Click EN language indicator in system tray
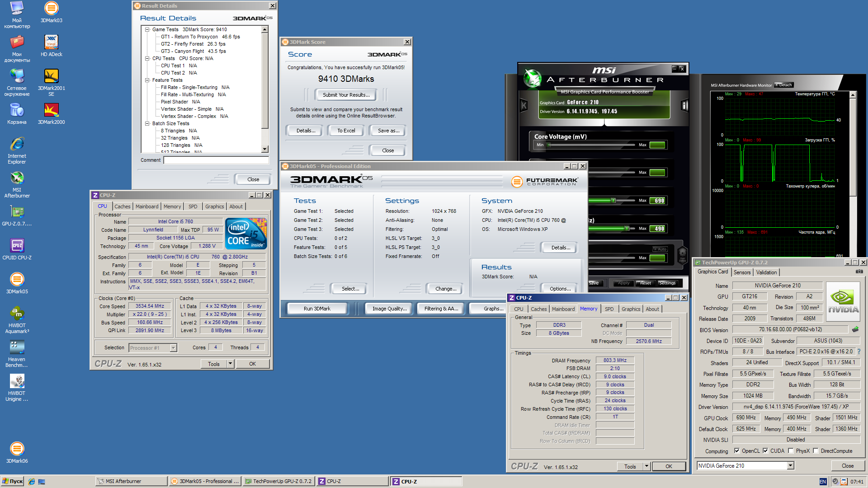Image resolution: width=868 pixels, height=488 pixels. point(823,482)
